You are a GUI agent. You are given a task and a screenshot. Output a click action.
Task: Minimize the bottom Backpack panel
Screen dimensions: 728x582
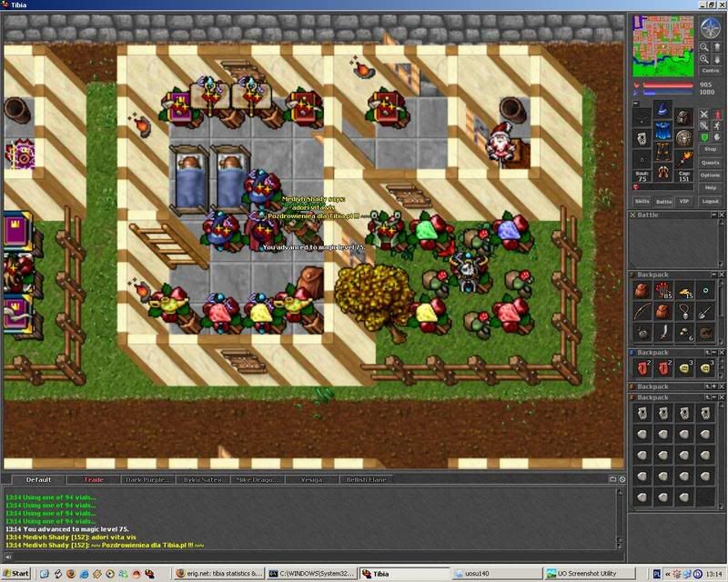coord(714,397)
